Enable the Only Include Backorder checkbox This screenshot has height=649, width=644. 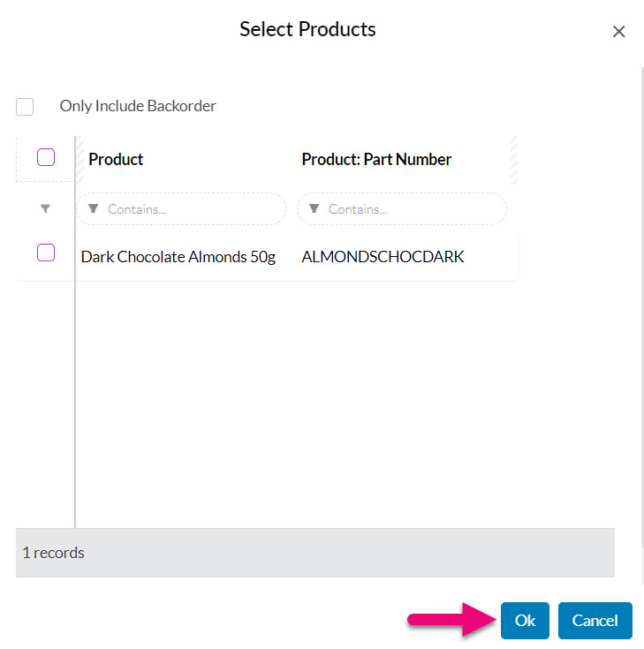[x=25, y=107]
